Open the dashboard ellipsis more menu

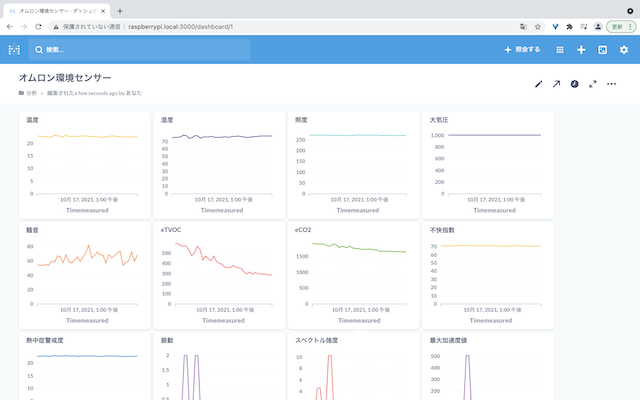coord(611,84)
